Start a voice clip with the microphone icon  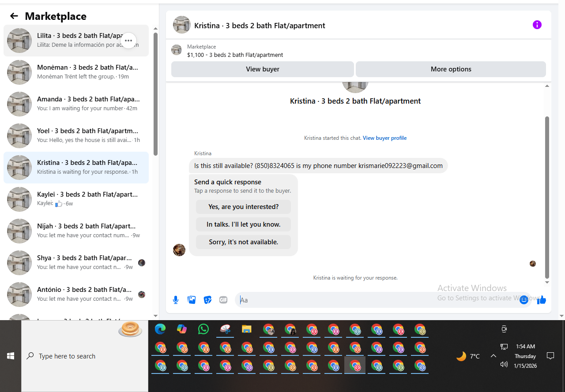pyautogui.click(x=176, y=300)
